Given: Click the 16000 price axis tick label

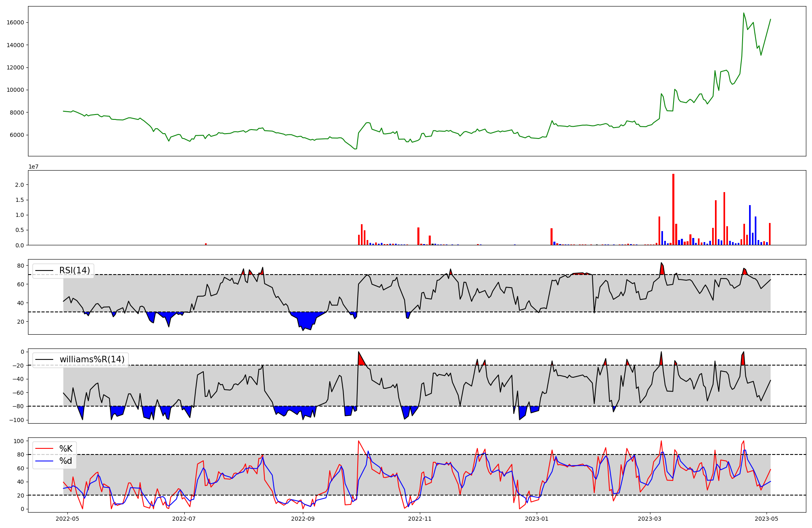Looking at the screenshot, I should (x=15, y=22).
